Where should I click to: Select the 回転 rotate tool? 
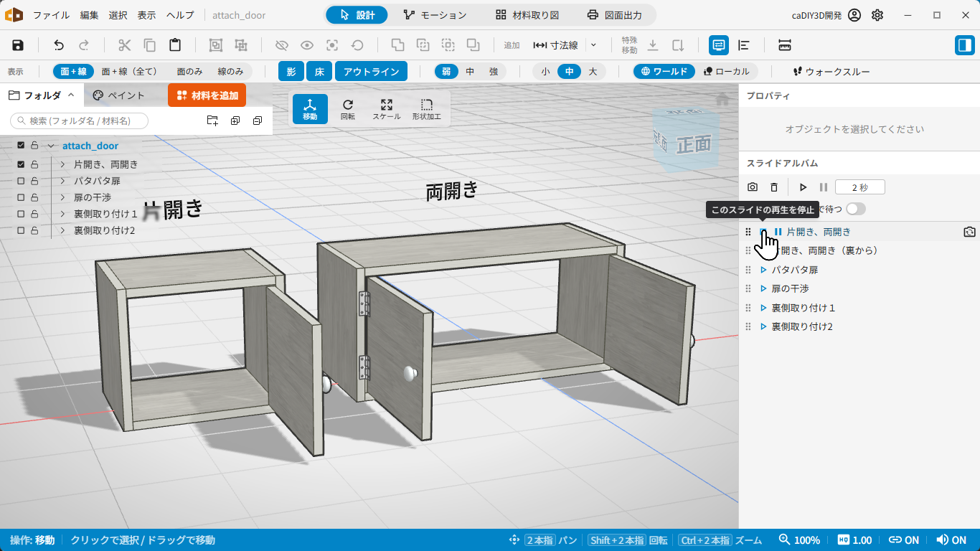(348, 109)
